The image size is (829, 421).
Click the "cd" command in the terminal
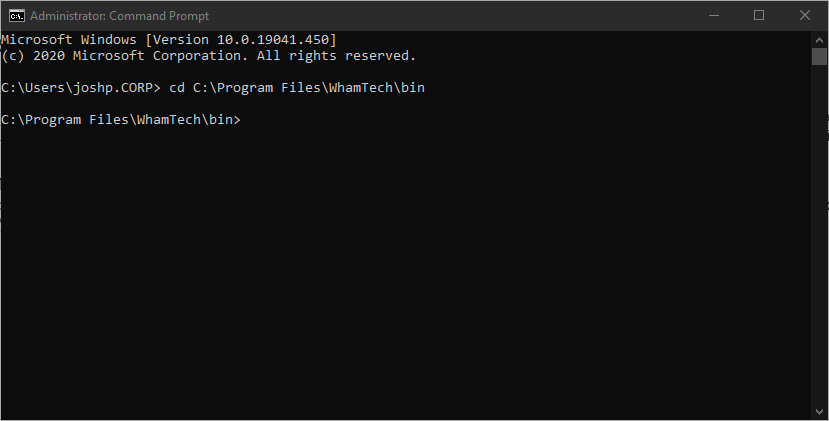pyautogui.click(x=177, y=88)
